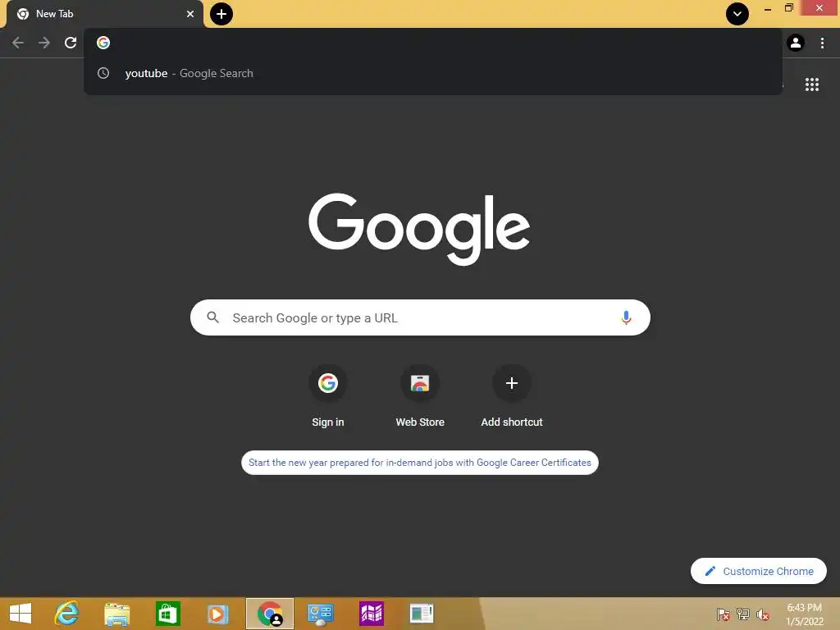Click the browser back arrow
Screen dimensions: 840x630
point(18,43)
